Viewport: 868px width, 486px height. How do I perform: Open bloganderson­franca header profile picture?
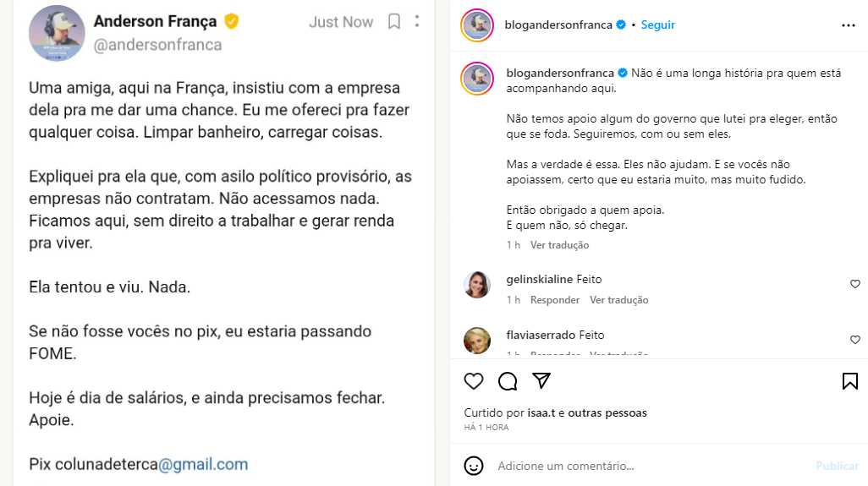click(x=477, y=25)
